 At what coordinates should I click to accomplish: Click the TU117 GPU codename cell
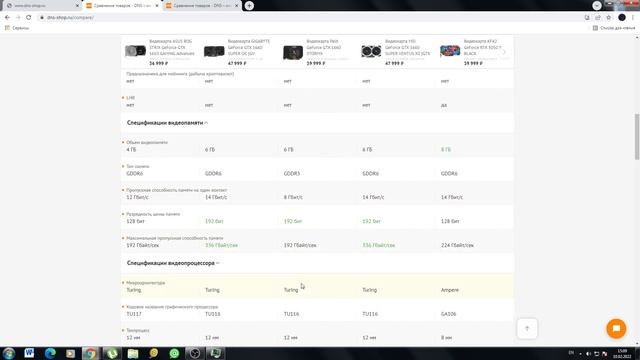(134, 314)
